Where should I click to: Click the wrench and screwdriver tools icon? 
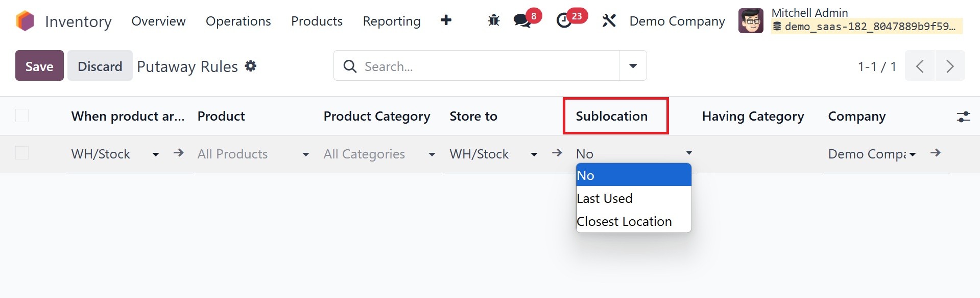coord(609,21)
